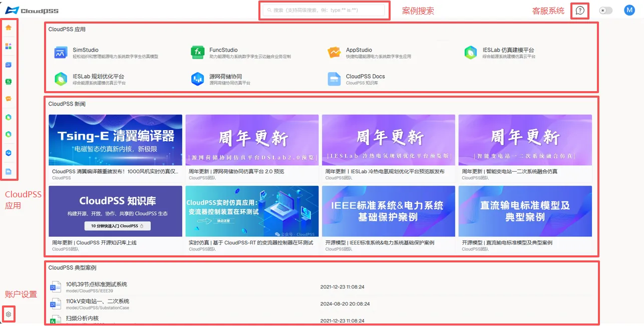Viewport: 644px width, 326px height.
Task: Launch IESLab 仿真建模平台 app icon
Action: coord(471,53)
